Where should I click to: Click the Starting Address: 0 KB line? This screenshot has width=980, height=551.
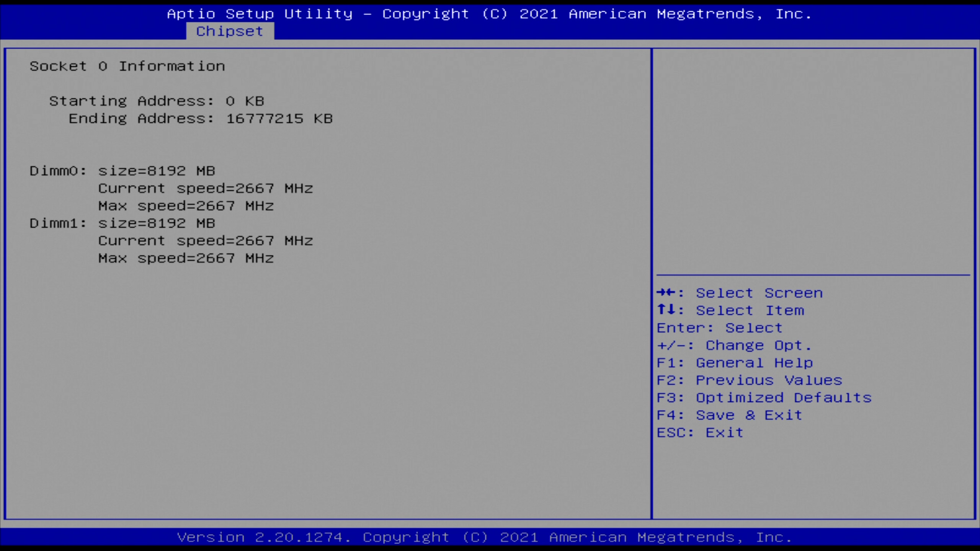click(157, 101)
